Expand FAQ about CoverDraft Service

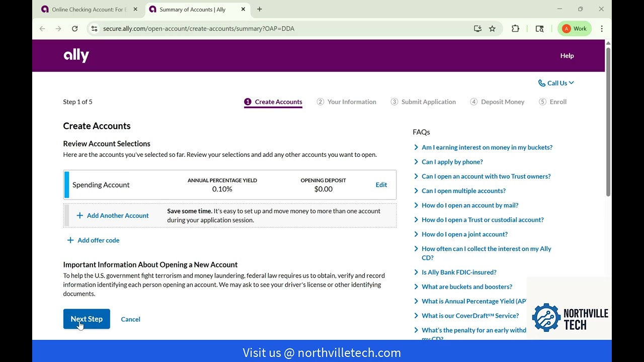pos(470,316)
